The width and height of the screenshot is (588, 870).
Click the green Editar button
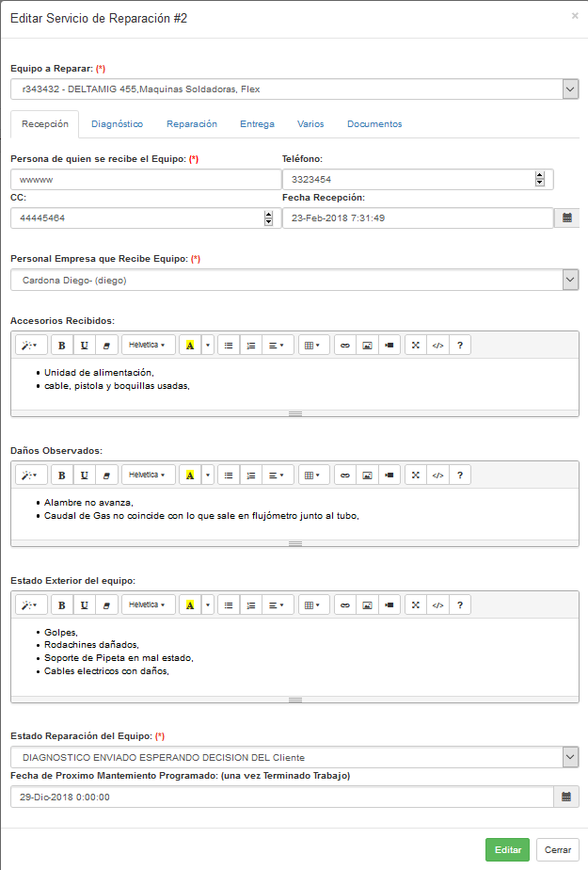pos(507,849)
